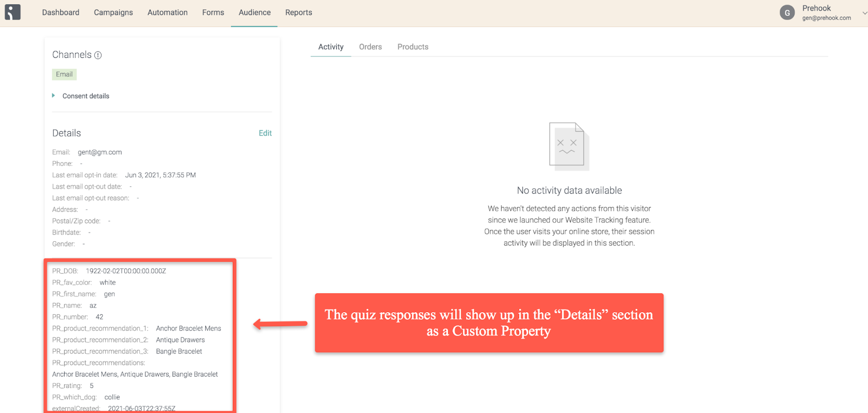
Task: Open the Reports menu item
Action: pyautogui.click(x=299, y=12)
